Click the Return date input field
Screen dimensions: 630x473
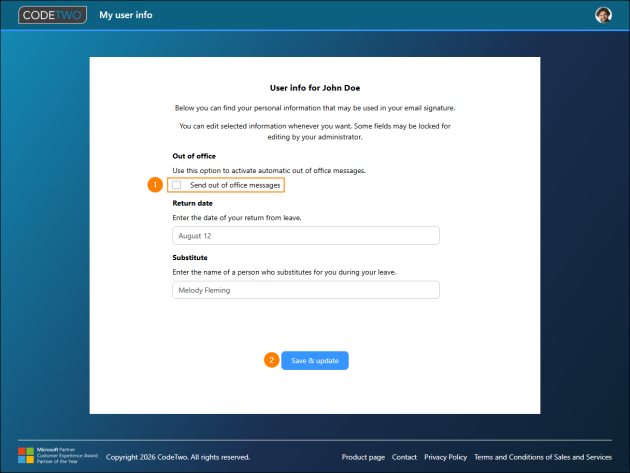click(306, 235)
